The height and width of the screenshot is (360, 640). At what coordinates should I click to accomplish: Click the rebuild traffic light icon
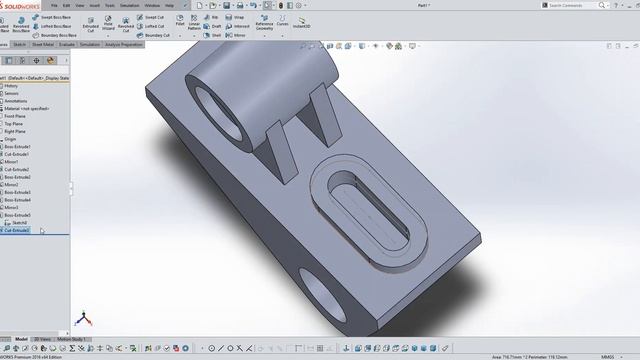281,5
